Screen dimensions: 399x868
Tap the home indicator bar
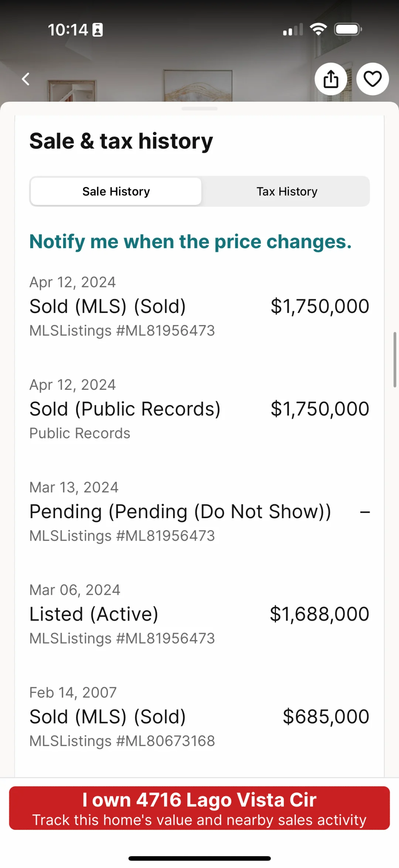(x=199, y=858)
